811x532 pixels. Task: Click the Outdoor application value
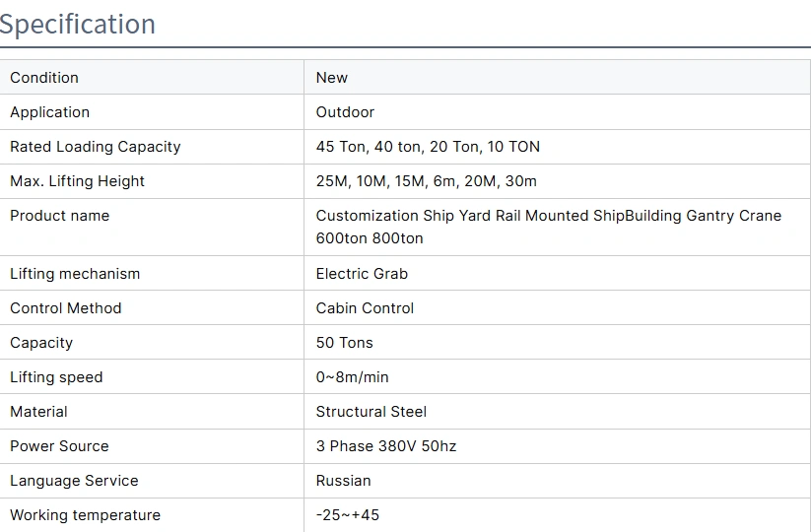click(x=345, y=112)
